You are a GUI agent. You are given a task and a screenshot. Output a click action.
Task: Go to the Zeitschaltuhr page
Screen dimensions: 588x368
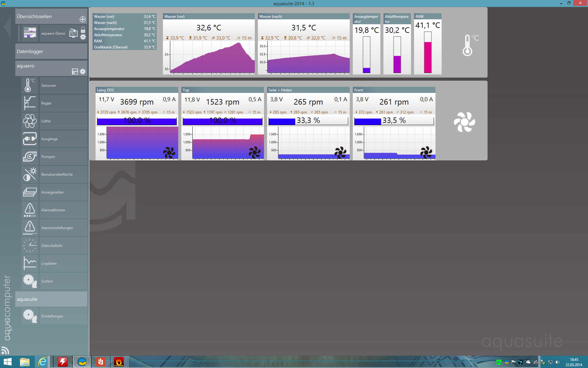coord(52,246)
